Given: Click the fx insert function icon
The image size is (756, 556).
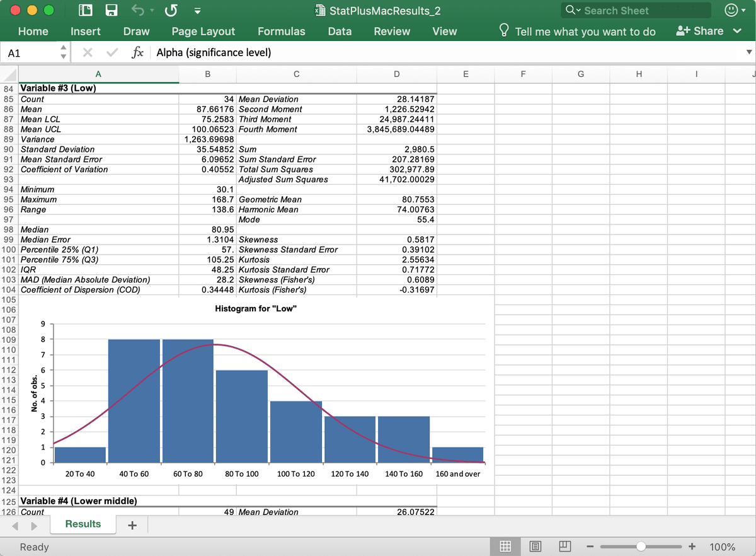Looking at the screenshot, I should (x=137, y=53).
